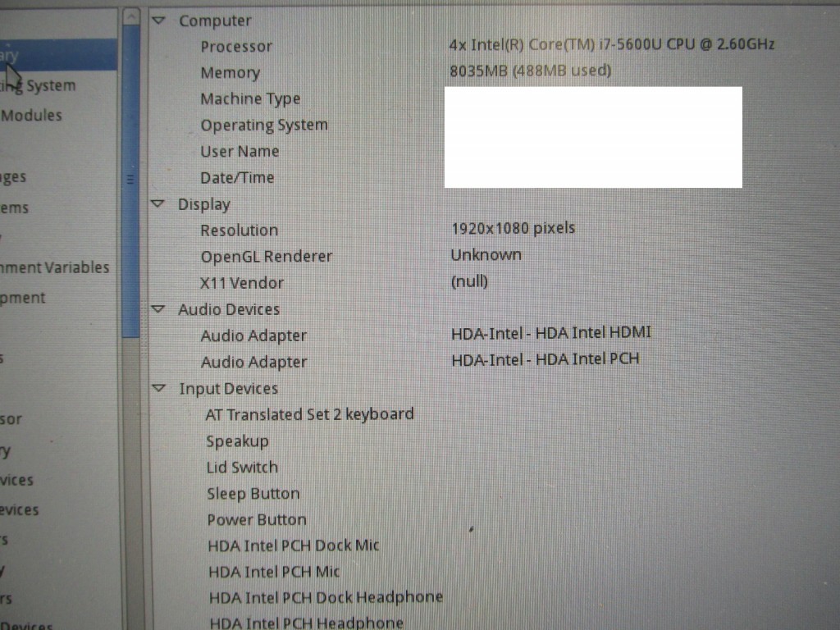This screenshot has width=840, height=630.
Task: Select the Computer group heading
Action: tap(215, 21)
